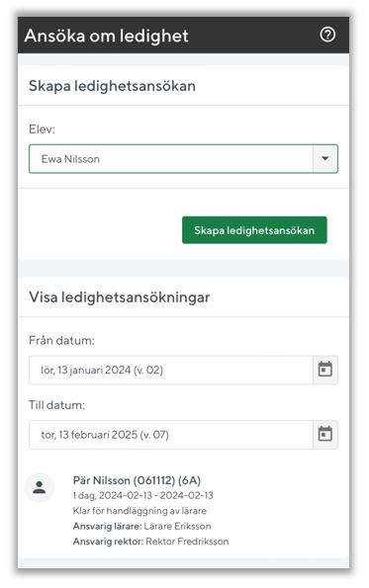
Task: Click the Visa ledighetsansökningar section heading
Action: click(x=120, y=297)
